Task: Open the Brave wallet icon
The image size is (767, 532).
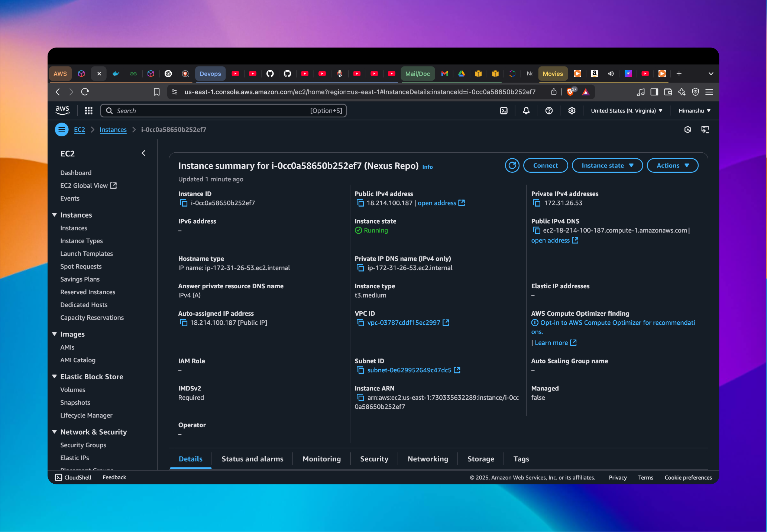Action: [668, 92]
